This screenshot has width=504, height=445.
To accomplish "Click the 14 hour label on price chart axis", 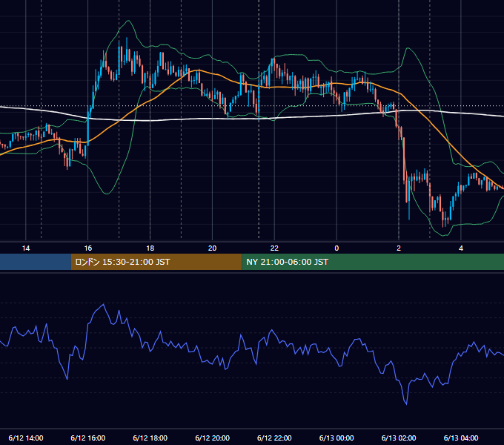I will click(x=26, y=248).
